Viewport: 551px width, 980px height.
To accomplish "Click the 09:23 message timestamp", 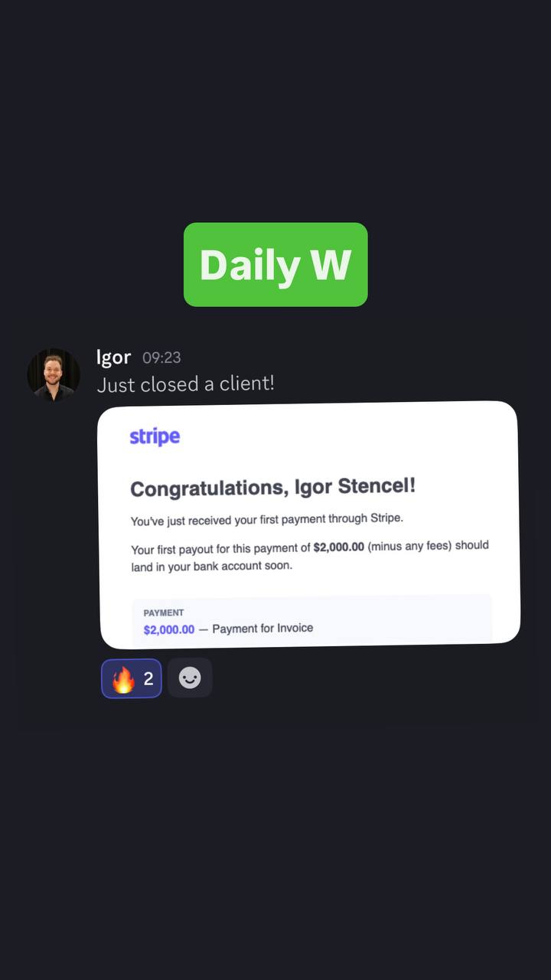I will click(161, 358).
